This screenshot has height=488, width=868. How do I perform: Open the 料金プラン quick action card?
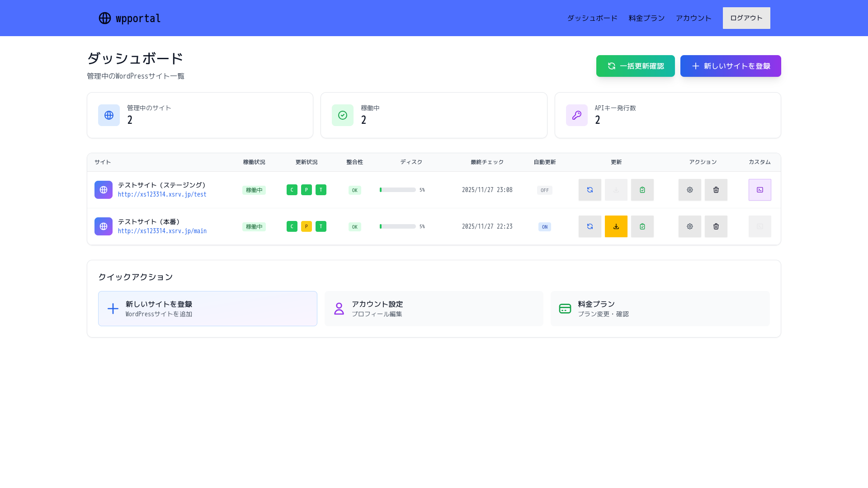pyautogui.click(x=660, y=308)
